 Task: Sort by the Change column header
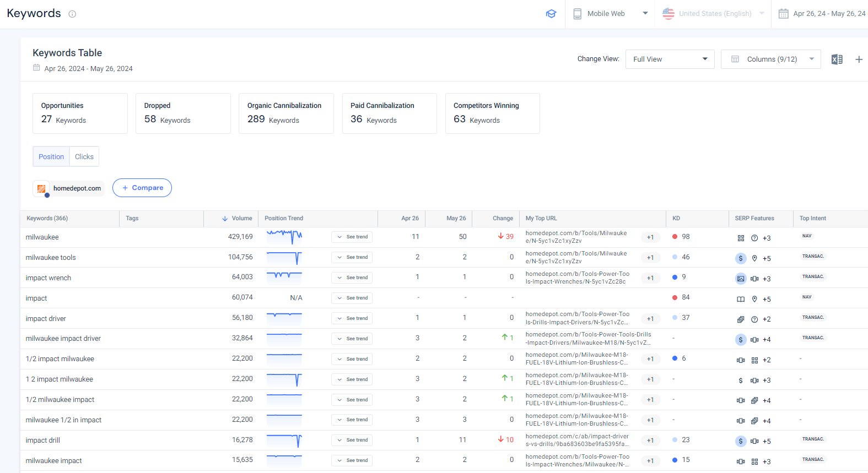[x=503, y=219]
